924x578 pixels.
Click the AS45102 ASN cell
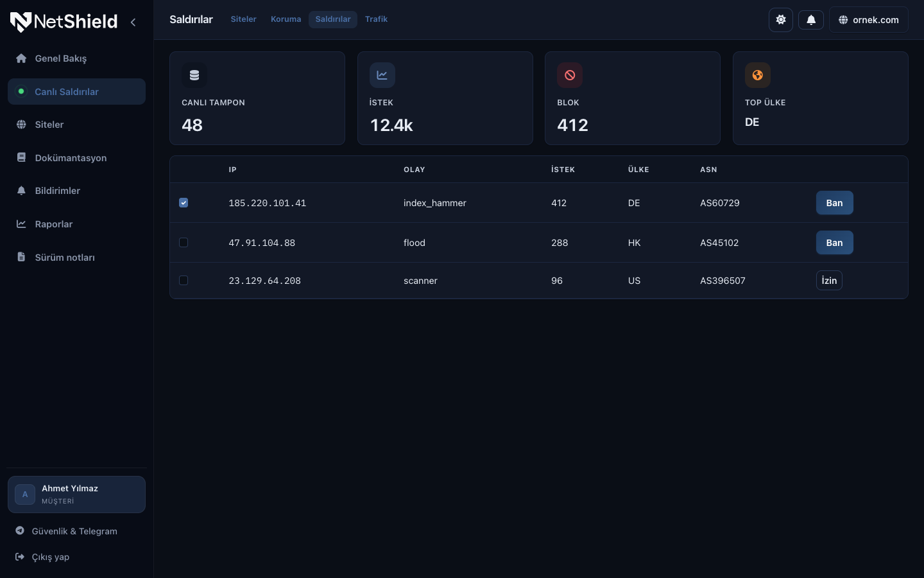tap(719, 243)
